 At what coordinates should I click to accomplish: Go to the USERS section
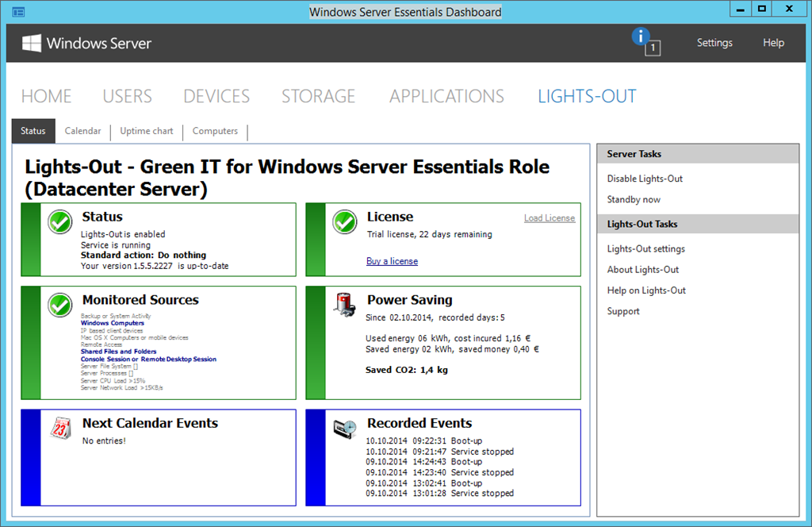point(128,96)
